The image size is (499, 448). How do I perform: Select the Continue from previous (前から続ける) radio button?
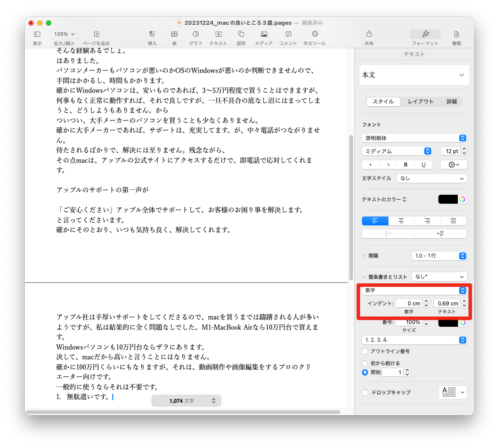[365, 363]
